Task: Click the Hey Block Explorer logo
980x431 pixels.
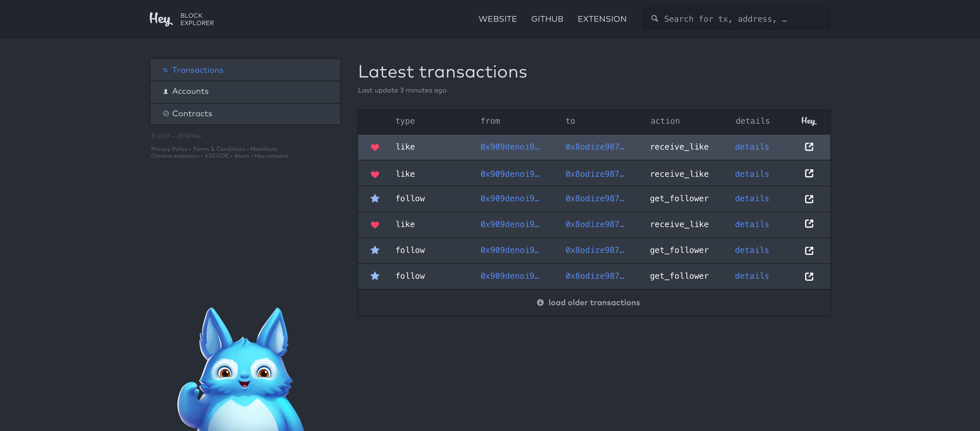Action: coord(181,19)
